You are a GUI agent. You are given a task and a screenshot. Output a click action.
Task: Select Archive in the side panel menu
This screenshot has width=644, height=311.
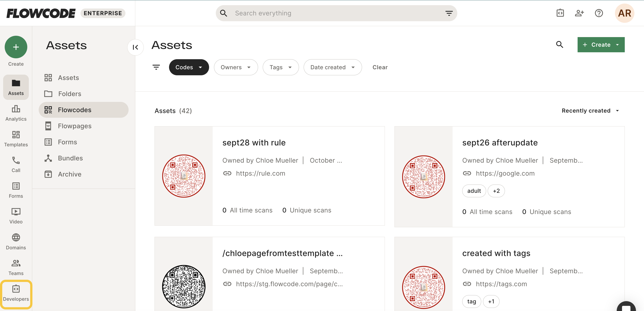click(x=83, y=174)
